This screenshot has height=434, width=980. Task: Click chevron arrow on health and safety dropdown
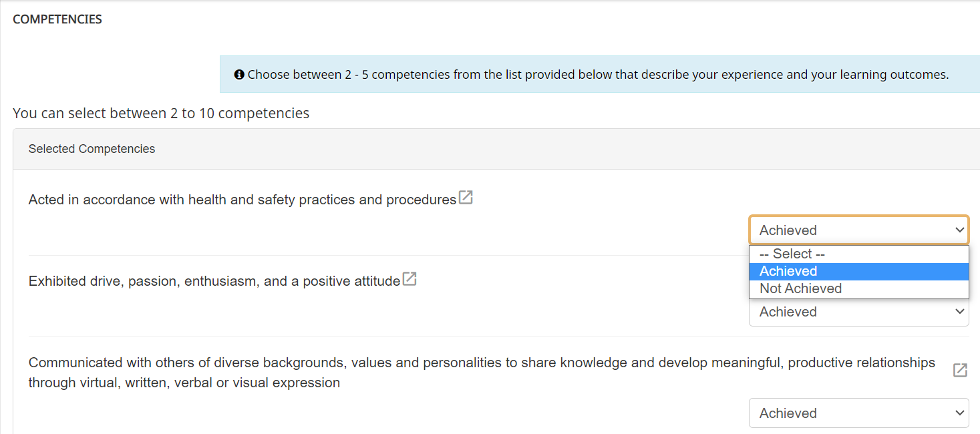click(x=960, y=230)
